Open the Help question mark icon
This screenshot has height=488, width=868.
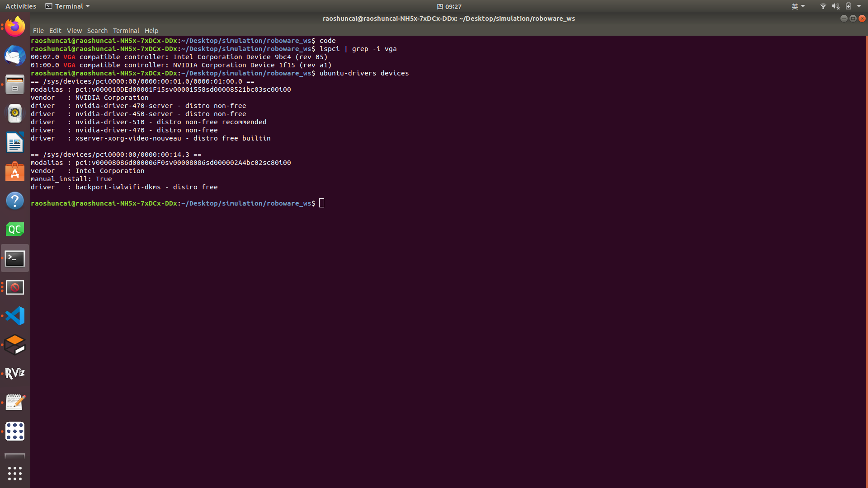pos(15,201)
